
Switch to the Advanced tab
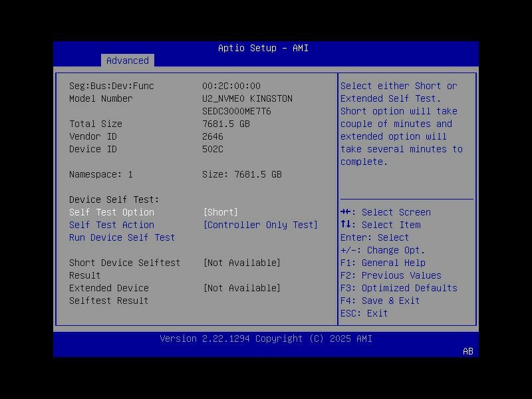tap(127, 61)
